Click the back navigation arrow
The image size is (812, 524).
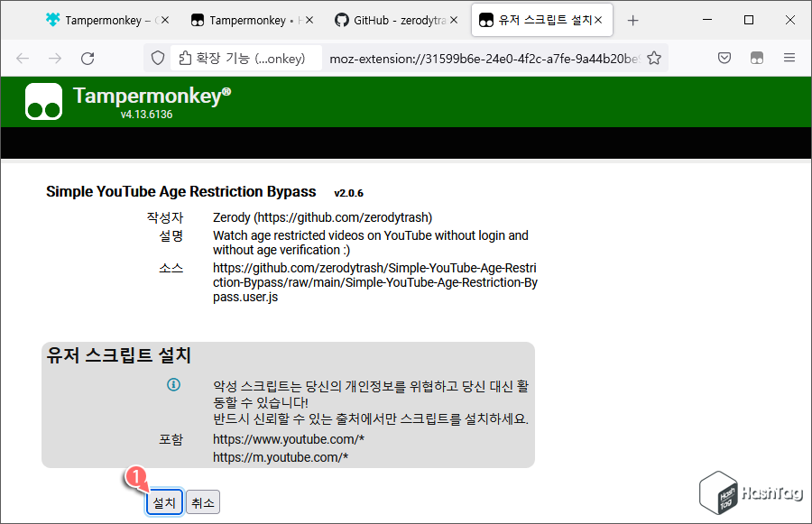[x=22, y=57]
